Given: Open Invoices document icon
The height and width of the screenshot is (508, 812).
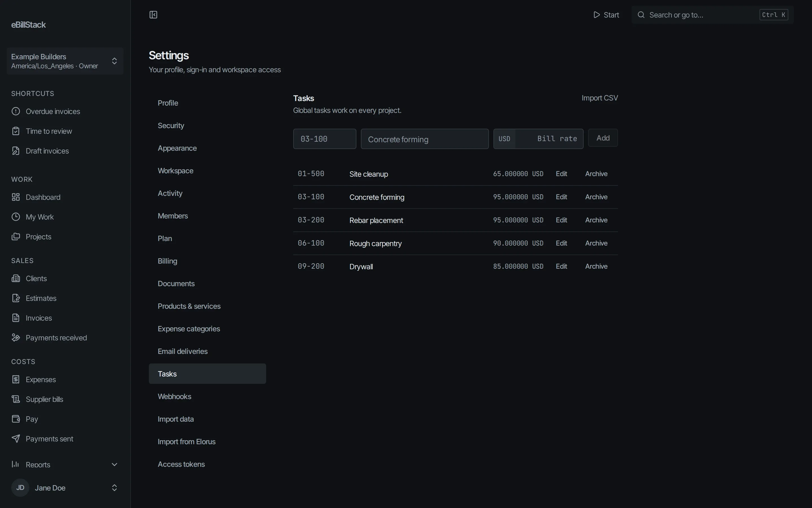Looking at the screenshot, I should tap(16, 318).
